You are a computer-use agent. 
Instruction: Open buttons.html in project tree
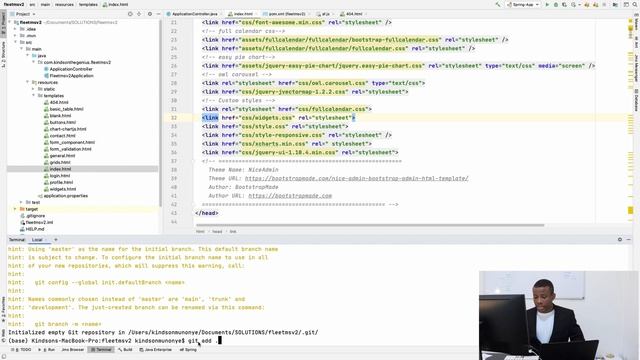pos(60,122)
